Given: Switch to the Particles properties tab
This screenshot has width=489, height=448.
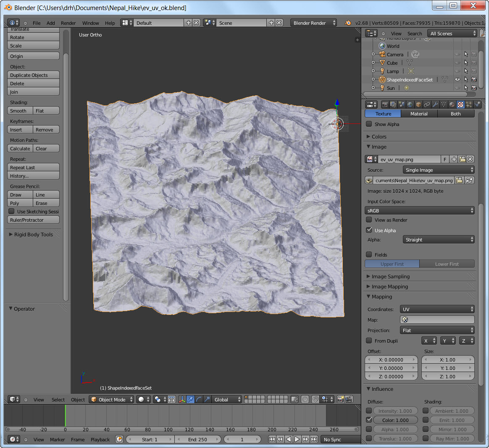Looking at the screenshot, I should 469,105.
